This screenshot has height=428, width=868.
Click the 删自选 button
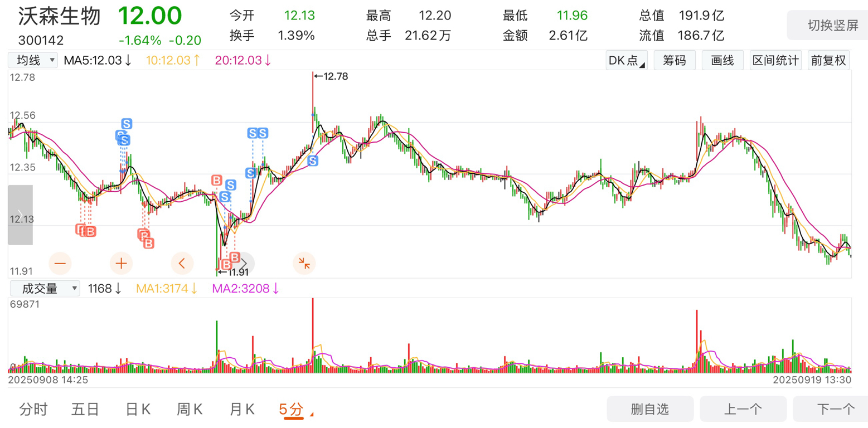coord(649,410)
